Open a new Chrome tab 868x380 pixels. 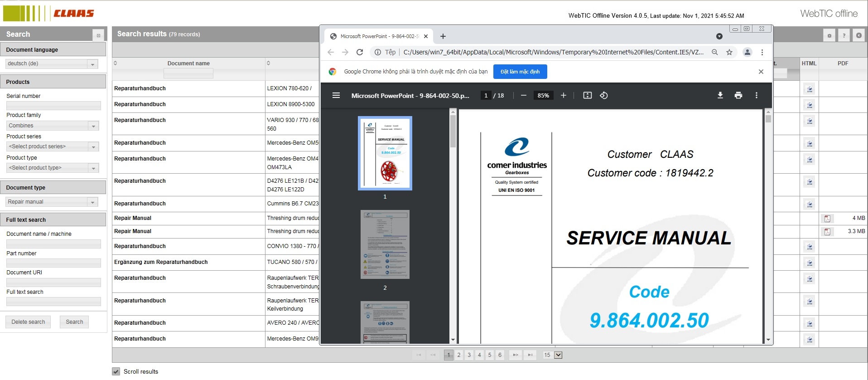coord(443,36)
